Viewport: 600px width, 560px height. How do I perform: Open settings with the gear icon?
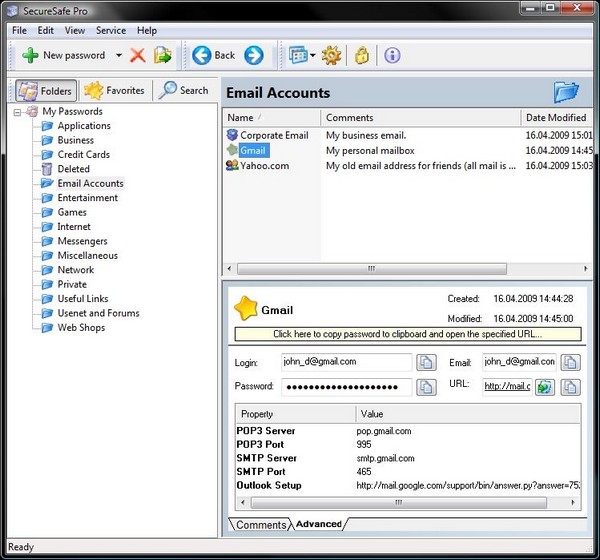(332, 55)
